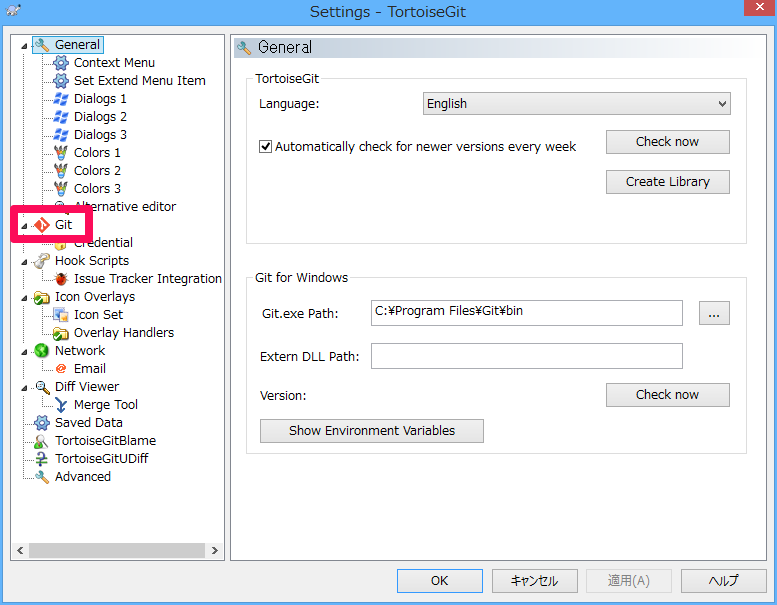
Task: Open the Language dropdown
Action: click(577, 104)
